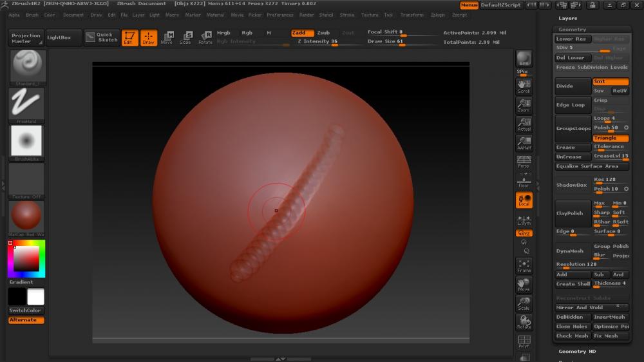Activate Quick Sketch mode
Image resolution: width=644 pixels, height=362 pixels.
click(102, 37)
